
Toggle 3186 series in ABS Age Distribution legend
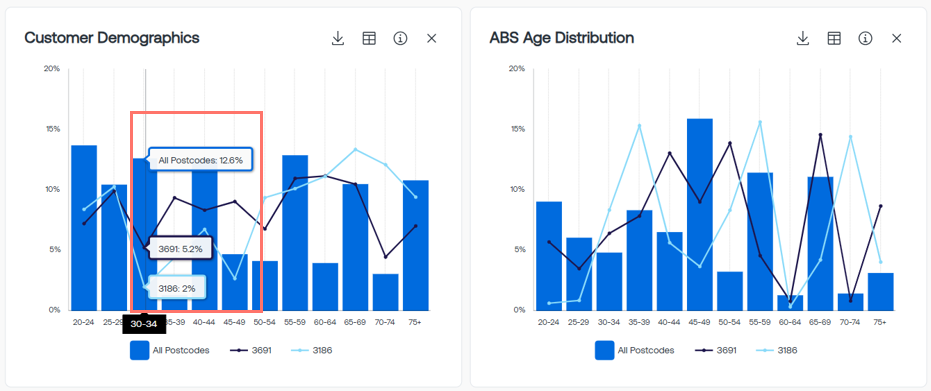[x=777, y=350]
